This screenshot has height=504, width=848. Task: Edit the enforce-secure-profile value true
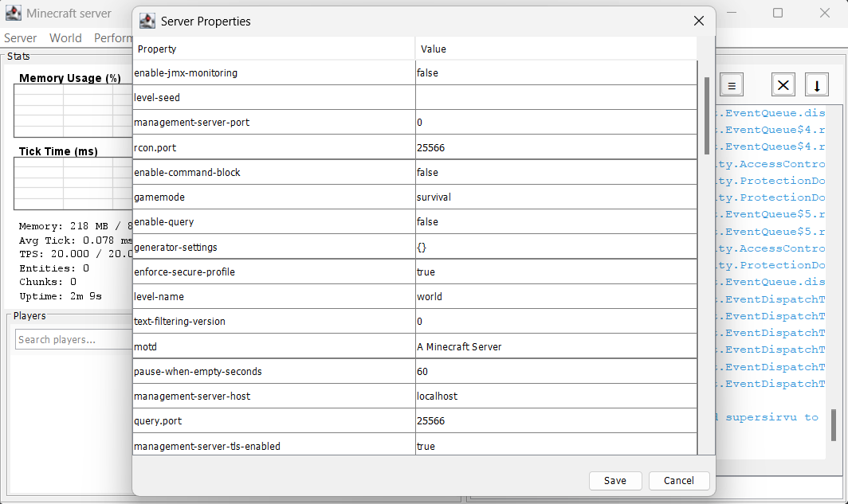coord(556,272)
